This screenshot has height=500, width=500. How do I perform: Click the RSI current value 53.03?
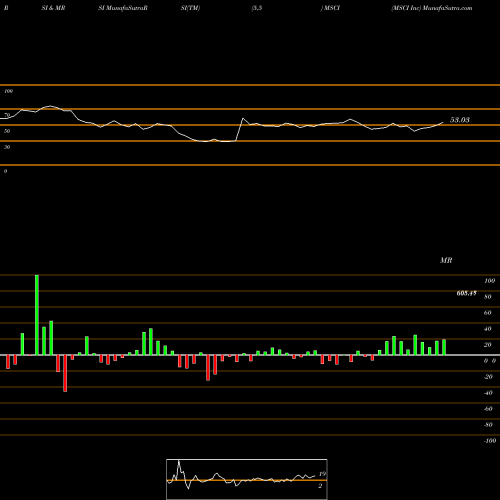tap(460, 120)
